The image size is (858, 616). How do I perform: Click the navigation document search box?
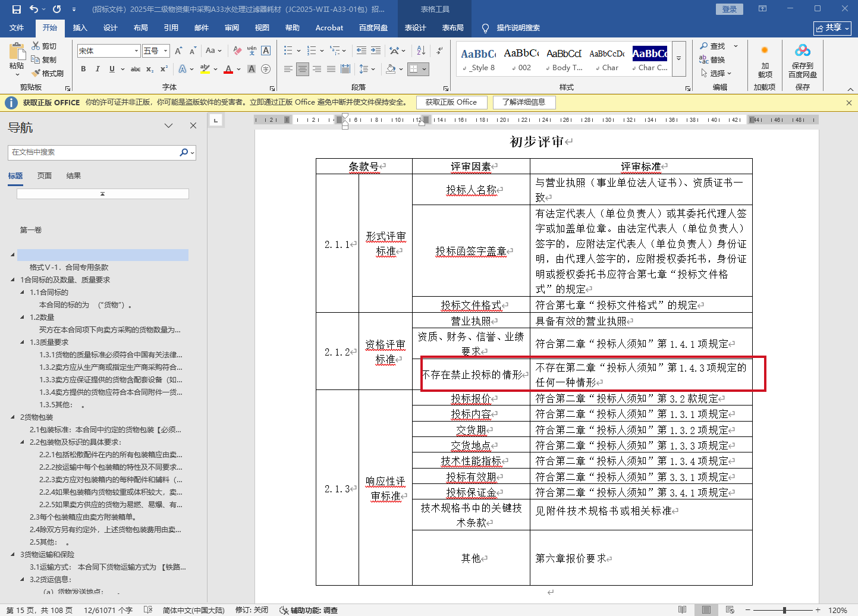[x=94, y=152]
